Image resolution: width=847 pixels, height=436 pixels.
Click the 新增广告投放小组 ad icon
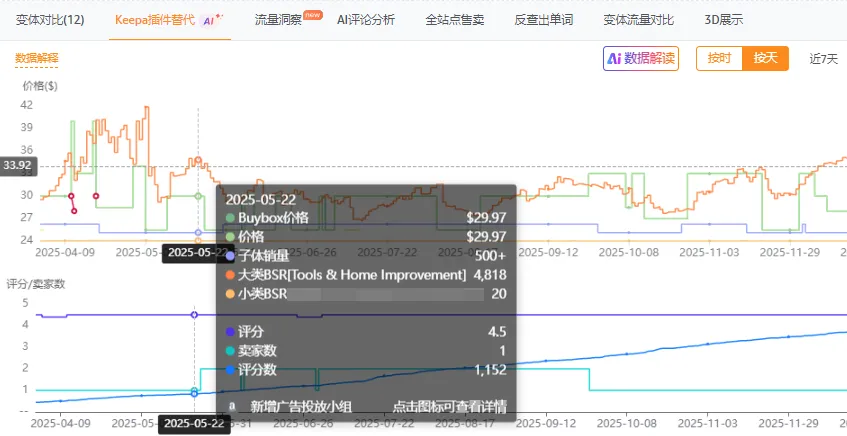232,406
